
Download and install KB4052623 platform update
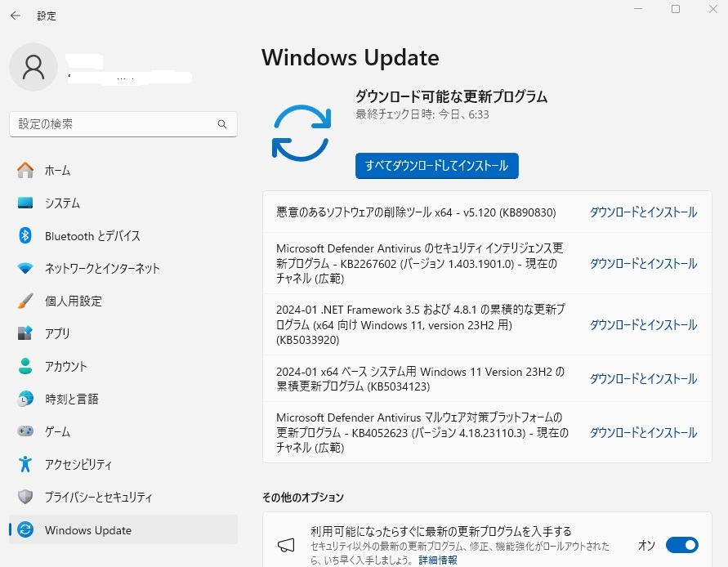point(644,433)
